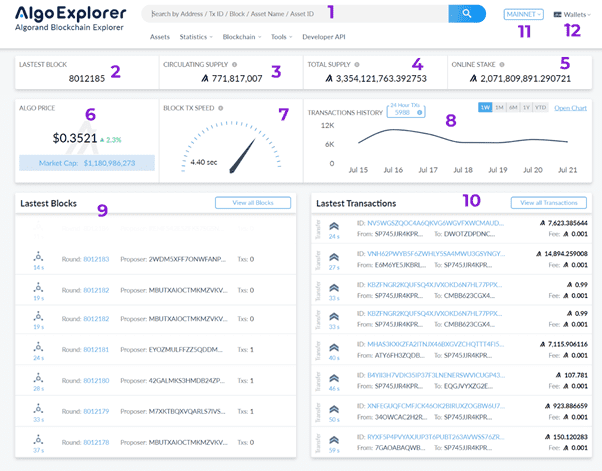Click the block icon for round 8012183
Screen dimensions: 602x471
tap(36, 258)
